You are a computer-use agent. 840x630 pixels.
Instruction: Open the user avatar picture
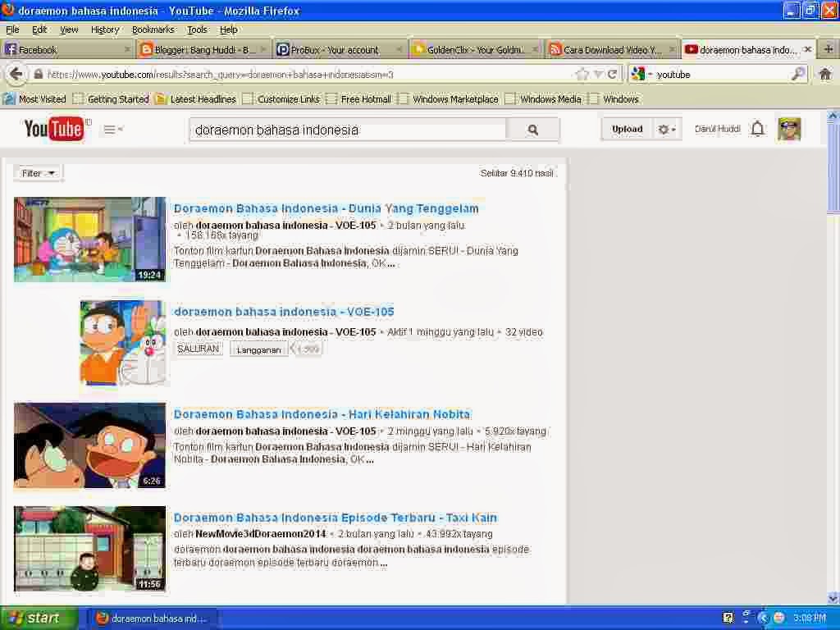[x=788, y=129]
